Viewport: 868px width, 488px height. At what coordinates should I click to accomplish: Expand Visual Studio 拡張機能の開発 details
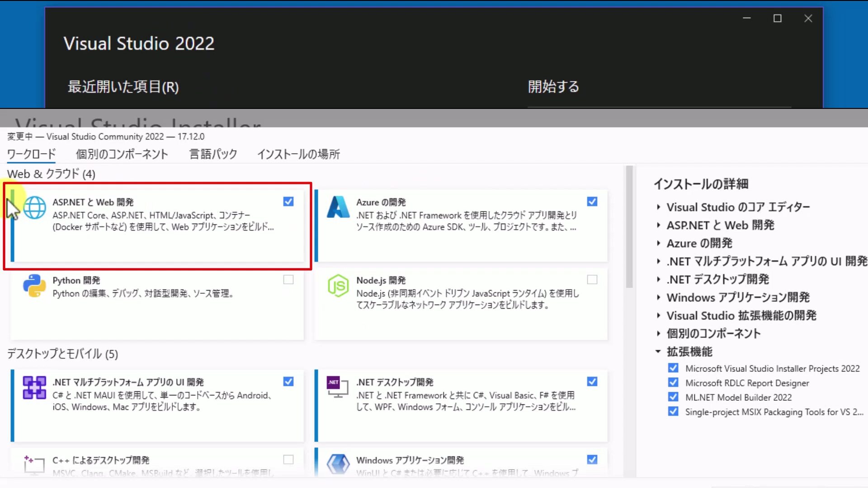click(658, 315)
